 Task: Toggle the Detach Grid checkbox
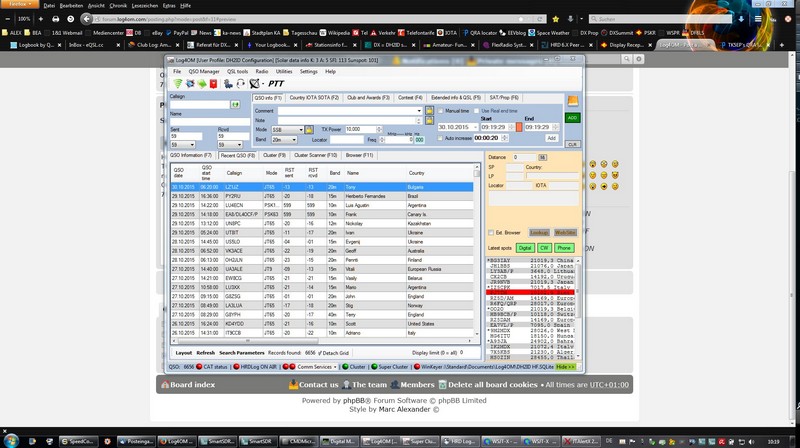(320, 353)
